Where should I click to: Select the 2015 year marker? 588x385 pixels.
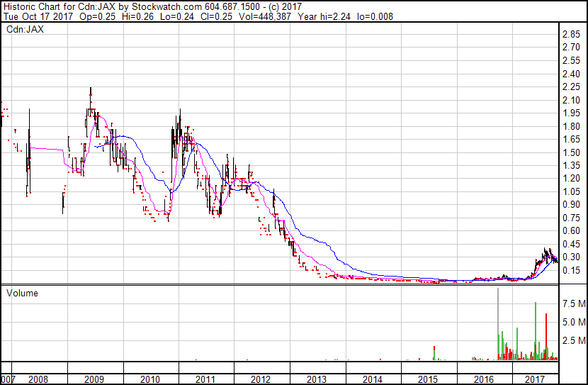pos(428,379)
